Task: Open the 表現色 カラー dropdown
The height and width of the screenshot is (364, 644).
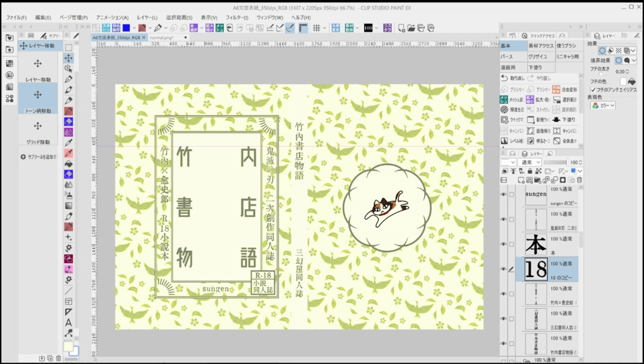Action: [603, 105]
